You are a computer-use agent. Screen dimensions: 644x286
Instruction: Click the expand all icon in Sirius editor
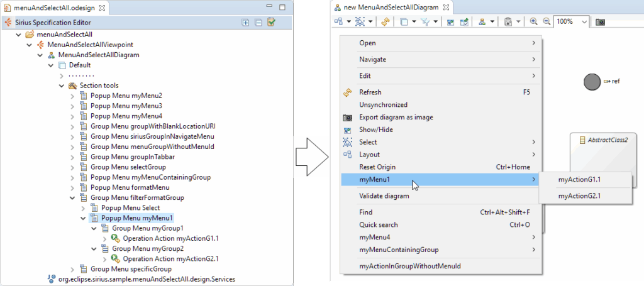pos(246,22)
